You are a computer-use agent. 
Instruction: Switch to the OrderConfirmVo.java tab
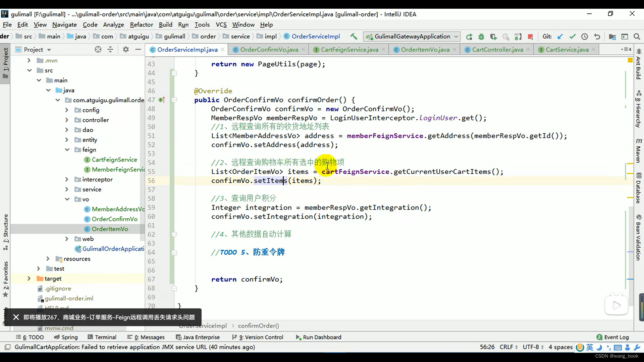[269, 50]
